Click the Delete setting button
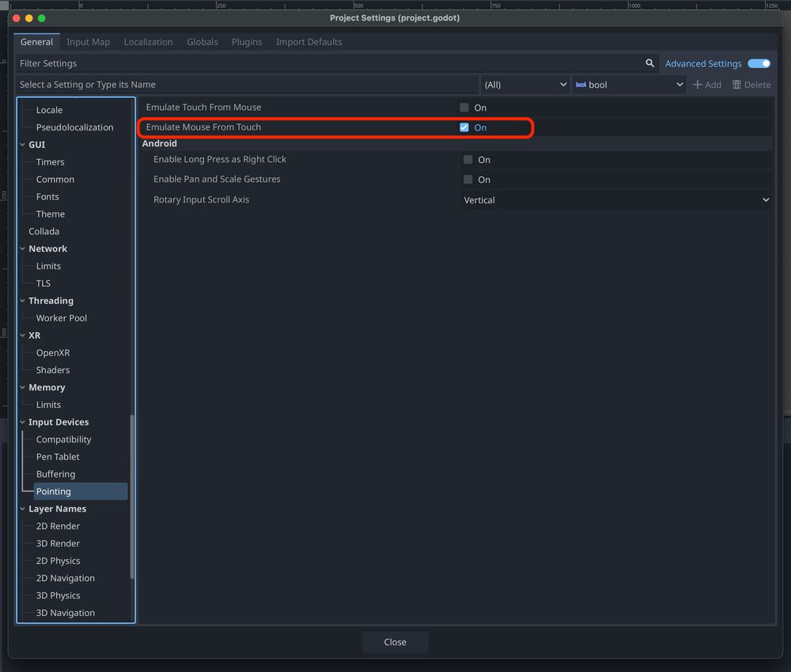Screen dimensions: 791x672 (x=751, y=85)
